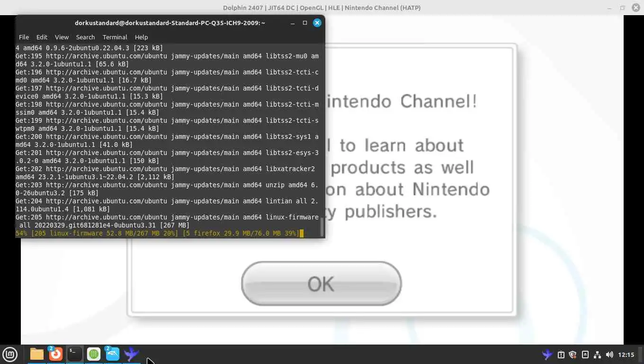Viewport: 644px width, 364px height.
Task: Click the Get:198 libtss2-tcti-mssim0 line
Action: (x=167, y=109)
